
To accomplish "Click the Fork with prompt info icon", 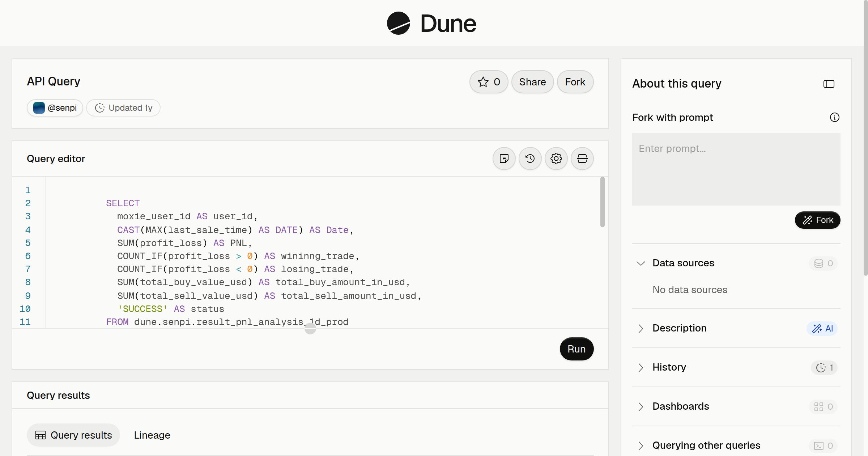I will pos(834,117).
